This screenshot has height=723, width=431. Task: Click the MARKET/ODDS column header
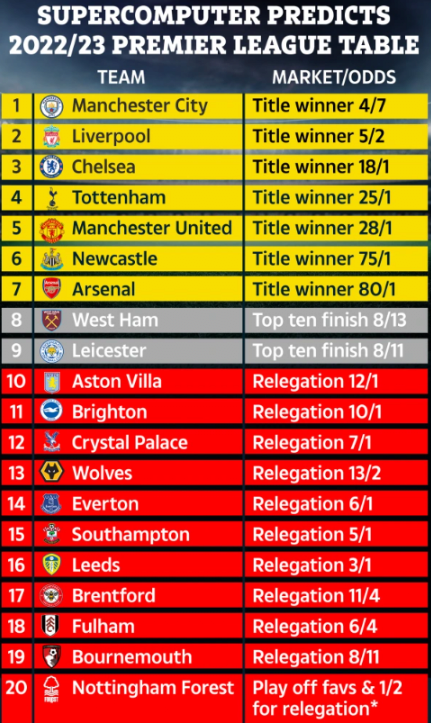click(x=334, y=77)
